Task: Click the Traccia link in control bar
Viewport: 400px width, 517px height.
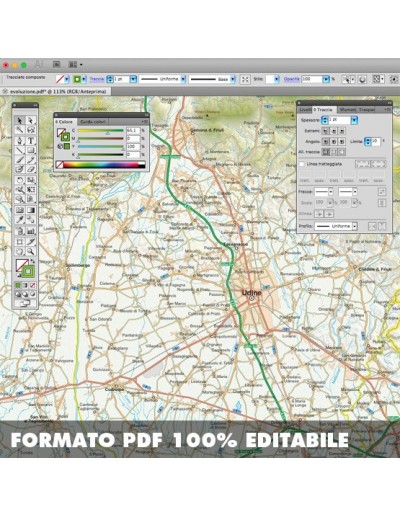Action: [97, 79]
